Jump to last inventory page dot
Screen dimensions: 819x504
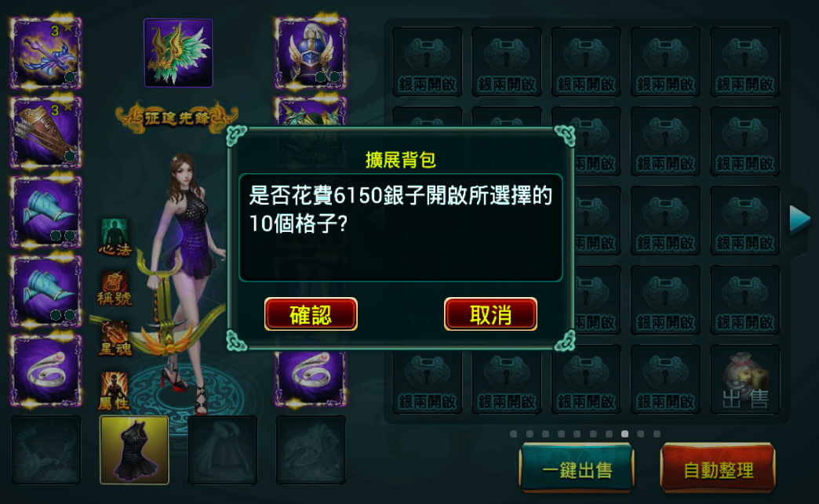pyautogui.click(x=657, y=433)
